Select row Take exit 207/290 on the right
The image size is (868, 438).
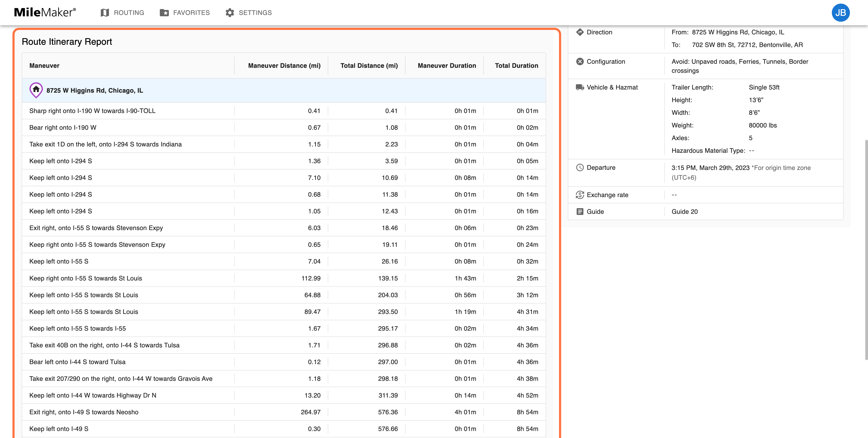tap(284, 379)
